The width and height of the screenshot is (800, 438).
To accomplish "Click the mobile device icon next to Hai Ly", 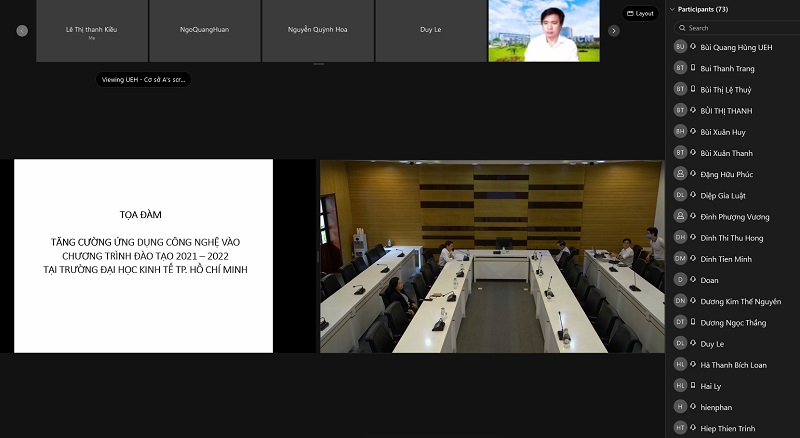I will pyautogui.click(x=693, y=385).
